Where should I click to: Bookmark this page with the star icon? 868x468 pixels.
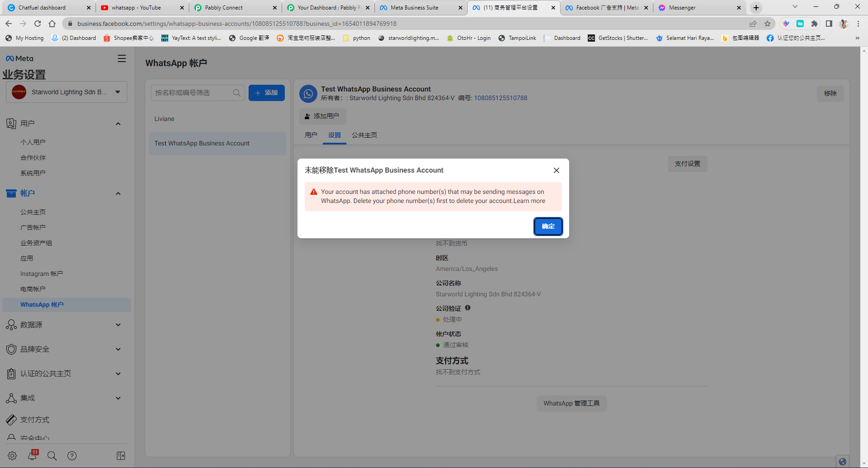click(x=767, y=24)
